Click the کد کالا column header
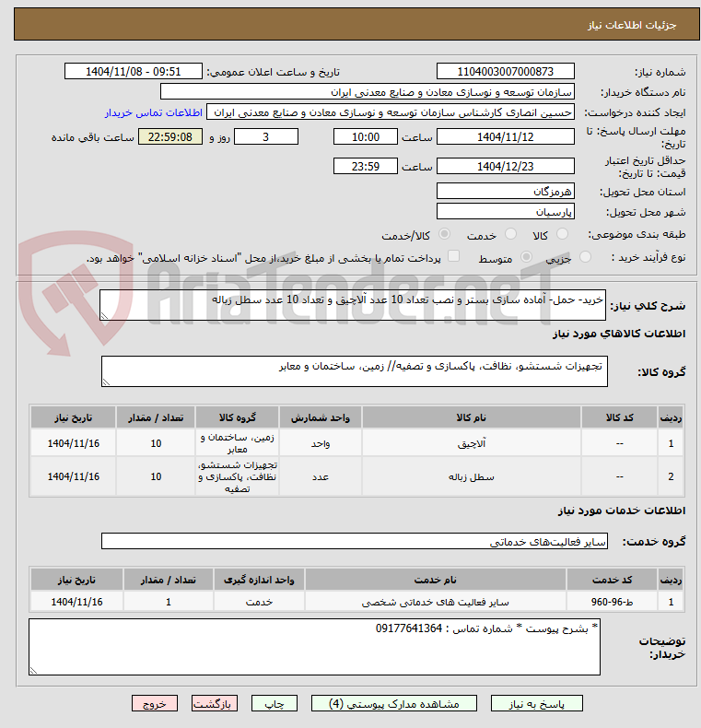 (x=619, y=417)
